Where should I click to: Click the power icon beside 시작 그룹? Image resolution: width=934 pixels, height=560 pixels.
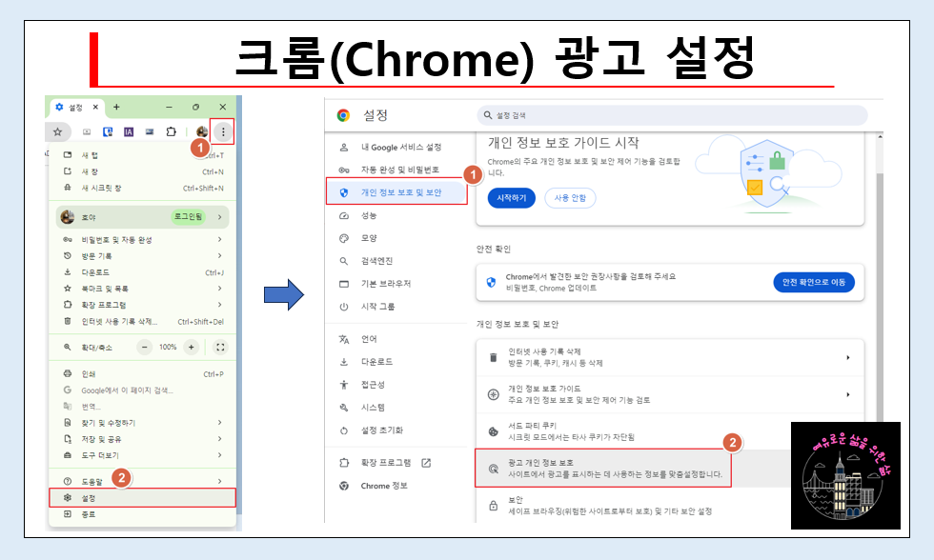344,307
